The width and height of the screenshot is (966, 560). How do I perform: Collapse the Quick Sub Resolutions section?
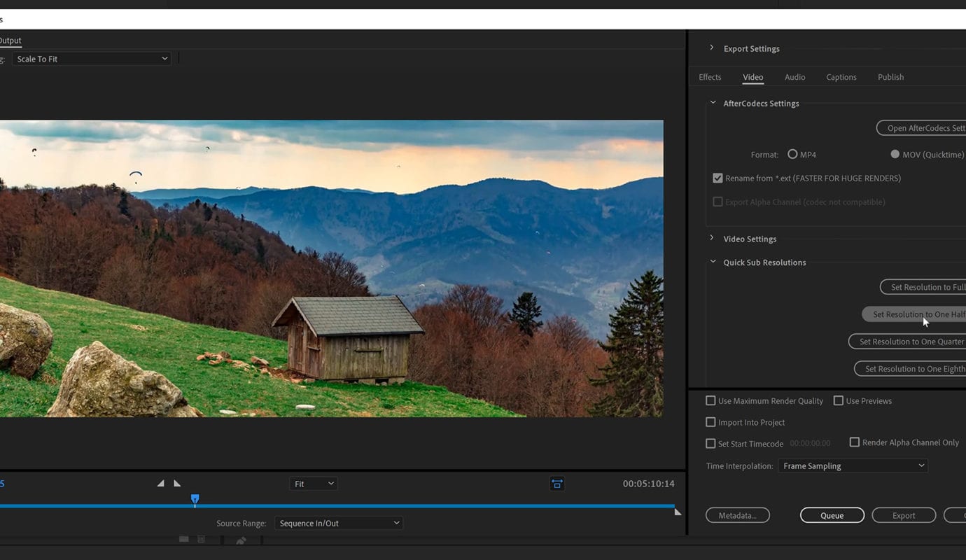(x=713, y=262)
